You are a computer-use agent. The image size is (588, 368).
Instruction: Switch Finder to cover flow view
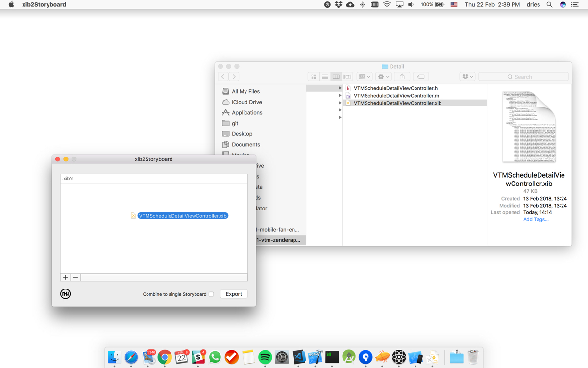point(347,77)
